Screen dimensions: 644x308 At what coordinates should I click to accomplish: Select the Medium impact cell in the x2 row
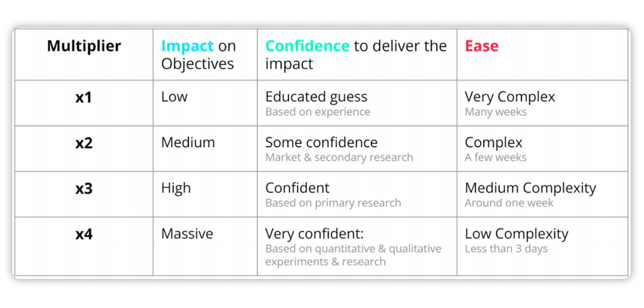(x=188, y=142)
